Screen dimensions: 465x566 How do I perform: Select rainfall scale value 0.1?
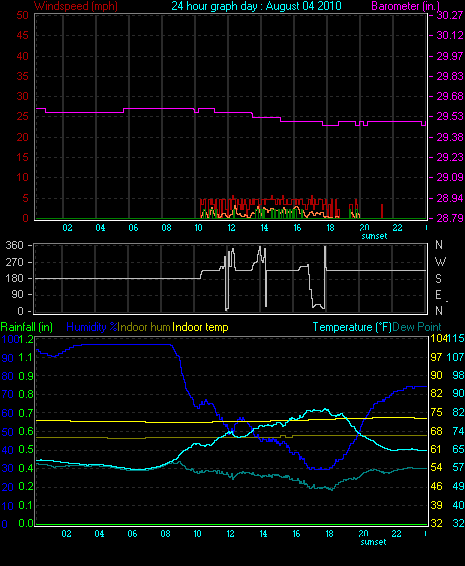(26, 505)
